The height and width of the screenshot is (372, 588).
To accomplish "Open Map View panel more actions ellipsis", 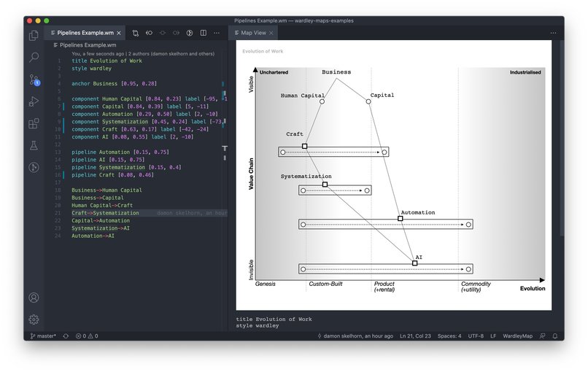I will click(x=553, y=33).
